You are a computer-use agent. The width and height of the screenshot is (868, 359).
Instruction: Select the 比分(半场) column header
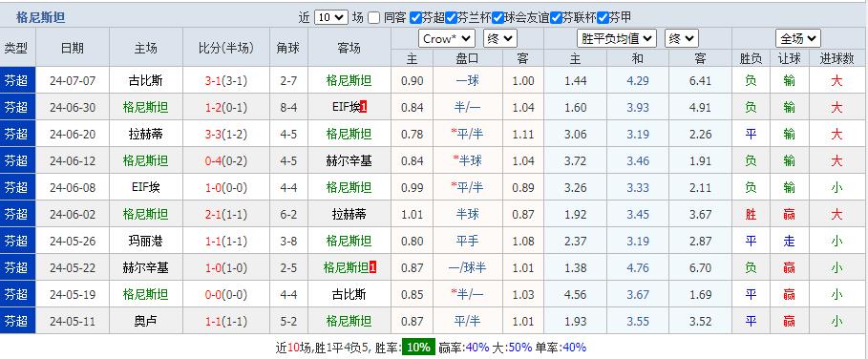pyautogui.click(x=226, y=48)
